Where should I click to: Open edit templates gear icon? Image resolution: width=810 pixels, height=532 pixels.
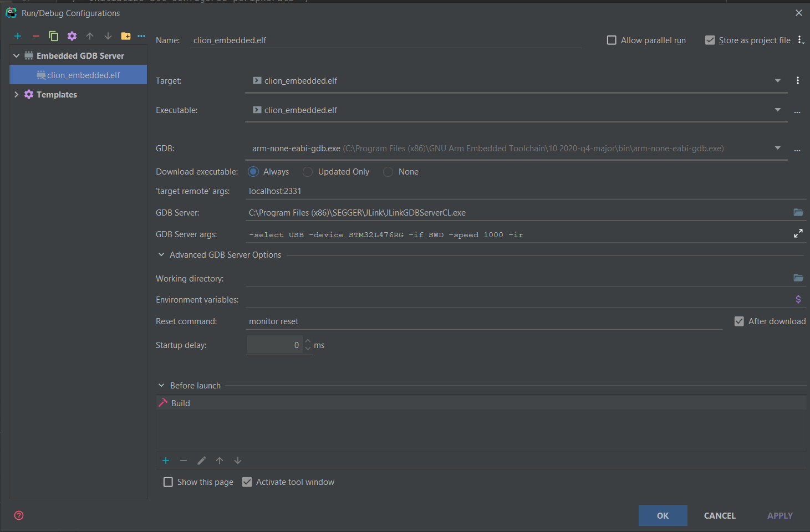tap(72, 36)
